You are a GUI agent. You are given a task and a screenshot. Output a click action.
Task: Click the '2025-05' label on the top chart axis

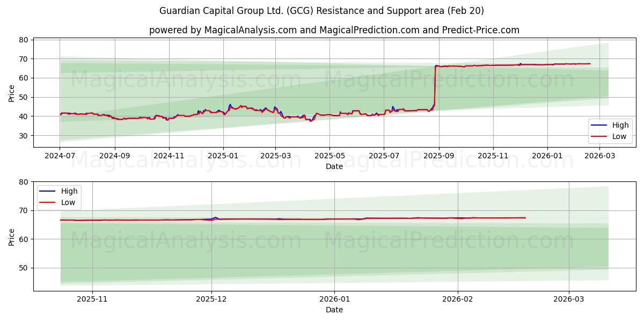[x=330, y=156]
